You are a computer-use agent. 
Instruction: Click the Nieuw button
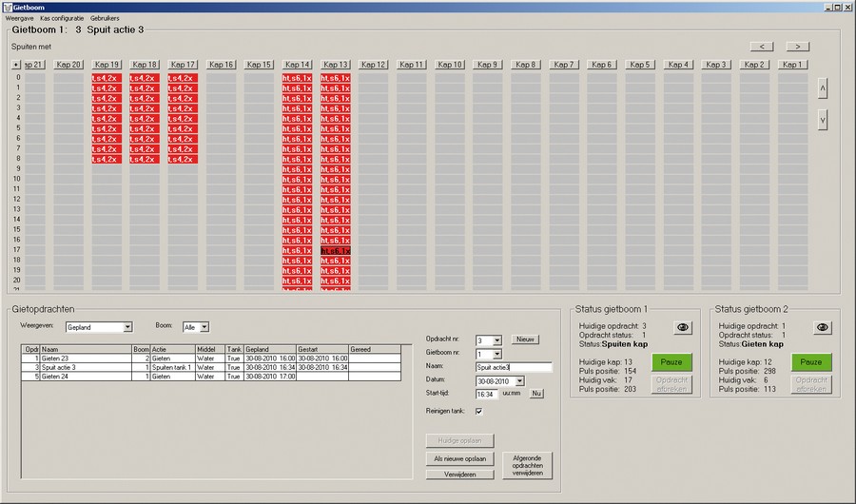[x=525, y=339]
